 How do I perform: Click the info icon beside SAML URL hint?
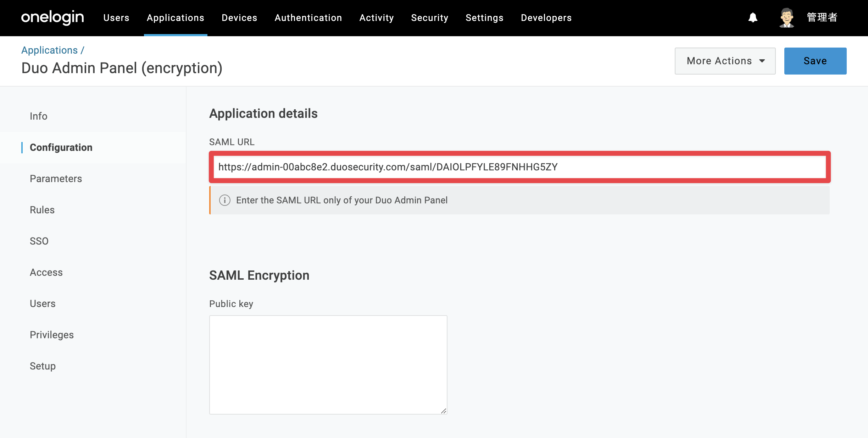225,200
